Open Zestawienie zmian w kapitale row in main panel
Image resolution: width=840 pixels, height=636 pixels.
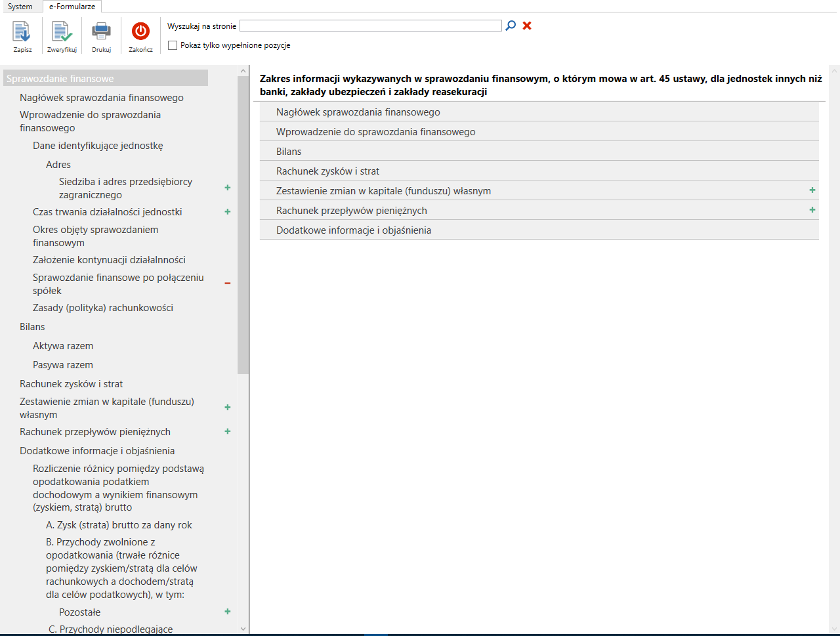[539, 190]
